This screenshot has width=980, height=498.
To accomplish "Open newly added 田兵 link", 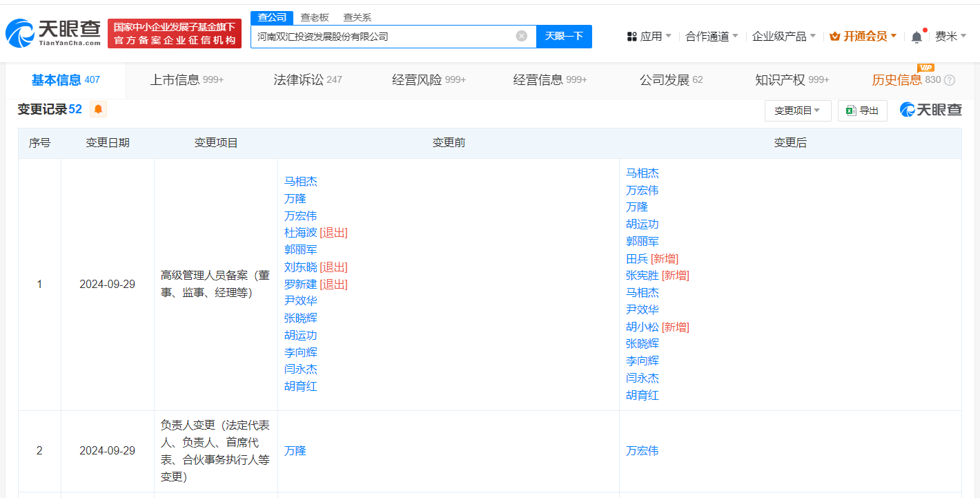I will point(637,258).
